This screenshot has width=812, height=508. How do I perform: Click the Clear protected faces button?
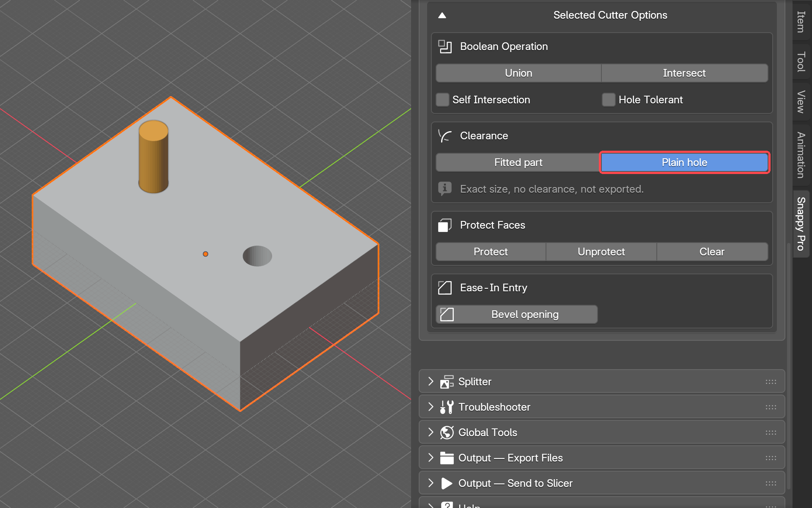pos(712,252)
